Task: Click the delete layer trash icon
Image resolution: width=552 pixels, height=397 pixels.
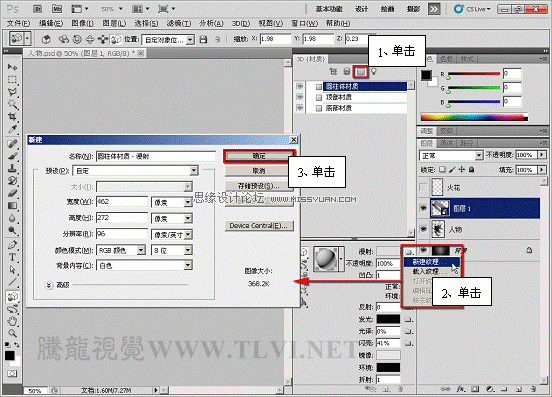Action: [x=533, y=389]
